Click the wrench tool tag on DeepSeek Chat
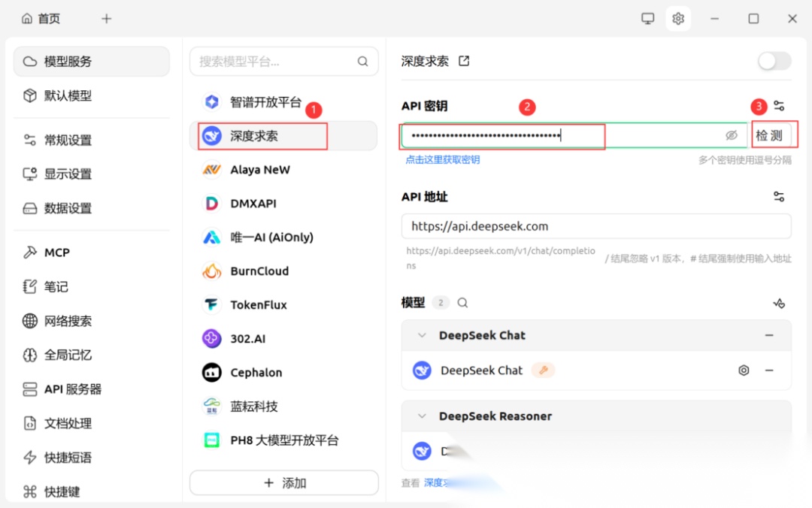The width and height of the screenshot is (812, 508). 544,370
